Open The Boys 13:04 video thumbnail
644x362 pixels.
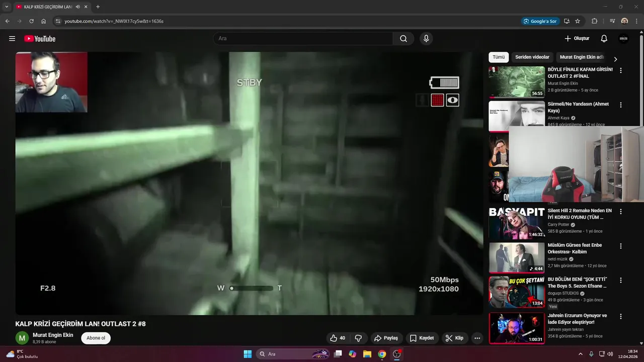[x=517, y=292]
